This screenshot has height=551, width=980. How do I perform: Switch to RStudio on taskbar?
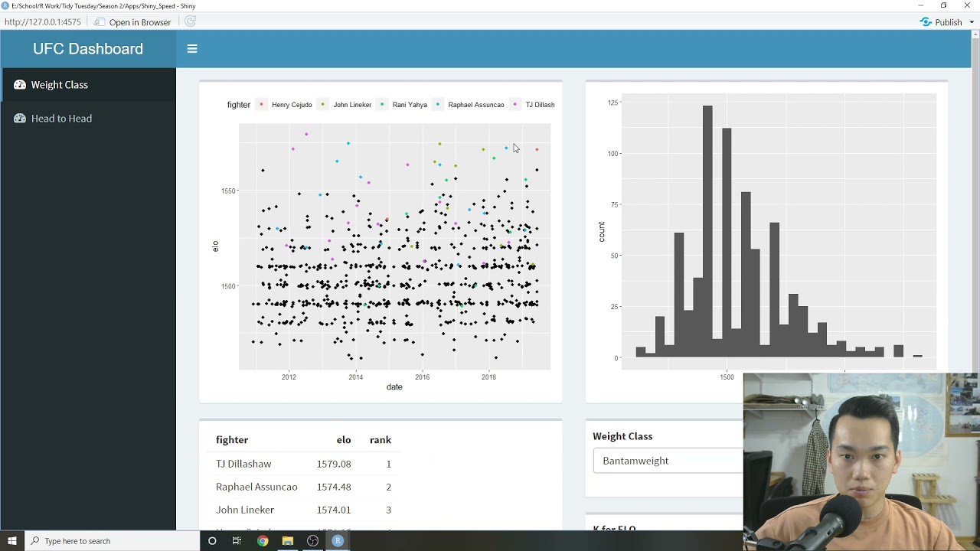tap(338, 541)
